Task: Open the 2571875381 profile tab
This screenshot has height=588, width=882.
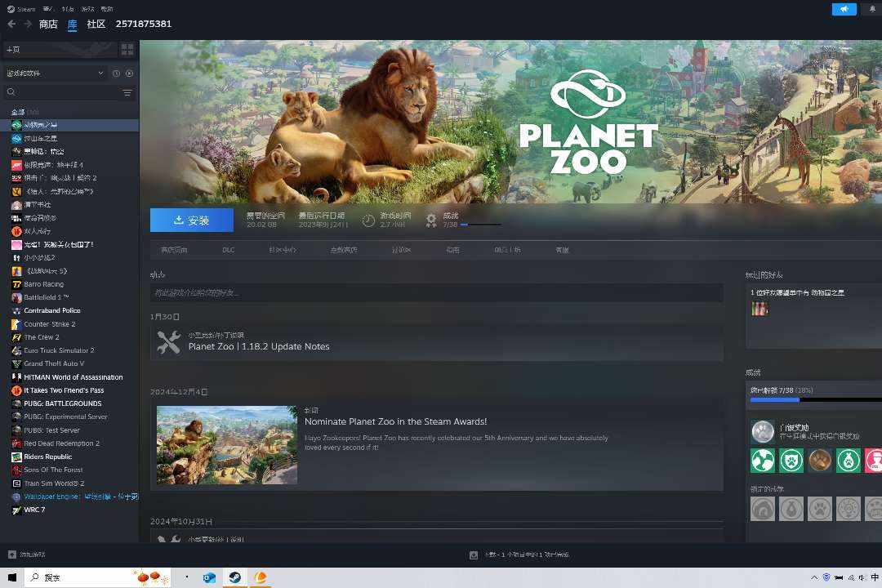Action: tap(144, 24)
